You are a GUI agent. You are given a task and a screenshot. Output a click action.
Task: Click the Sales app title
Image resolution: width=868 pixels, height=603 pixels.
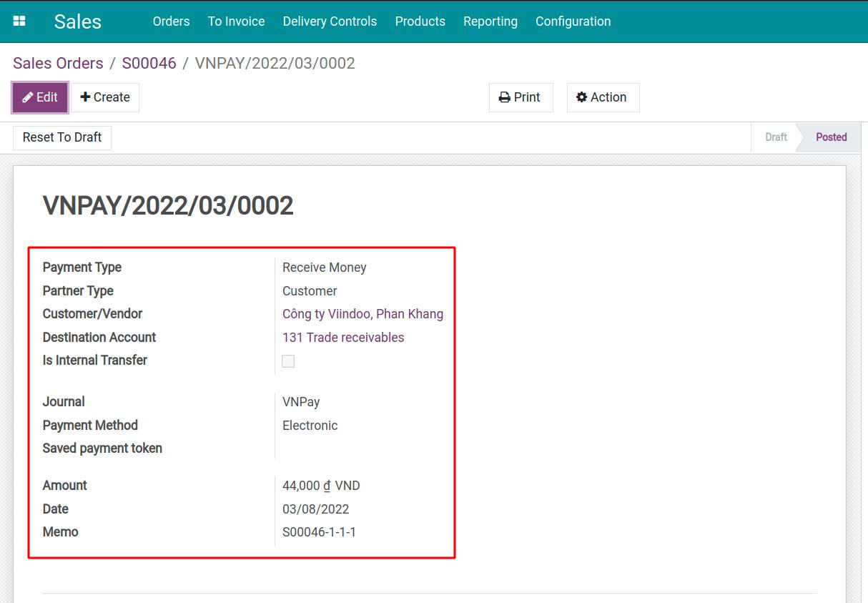pyautogui.click(x=77, y=21)
